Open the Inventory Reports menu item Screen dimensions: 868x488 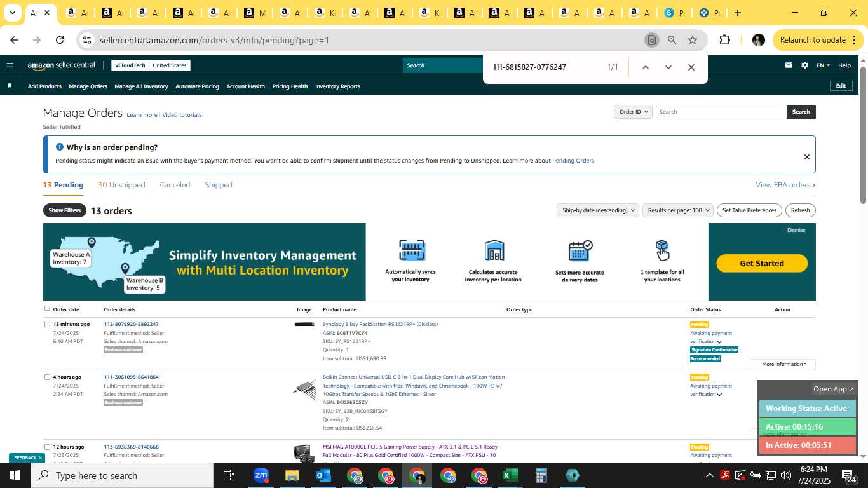point(337,86)
